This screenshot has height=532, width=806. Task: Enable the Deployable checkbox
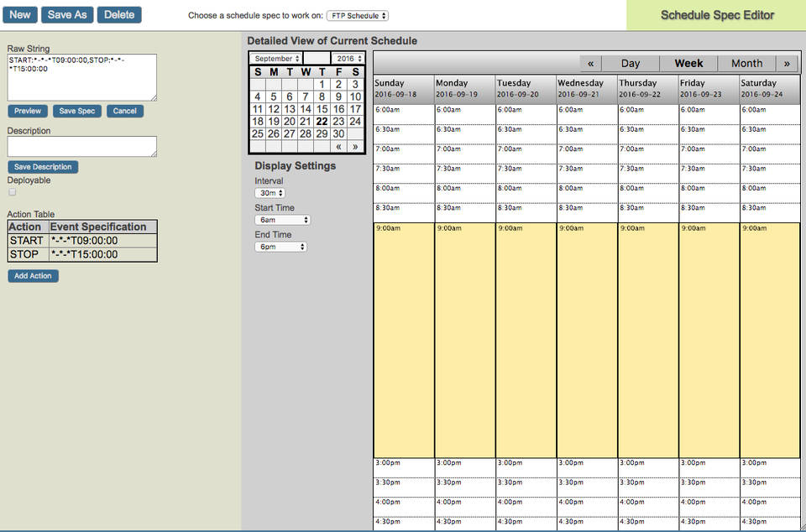(12, 191)
